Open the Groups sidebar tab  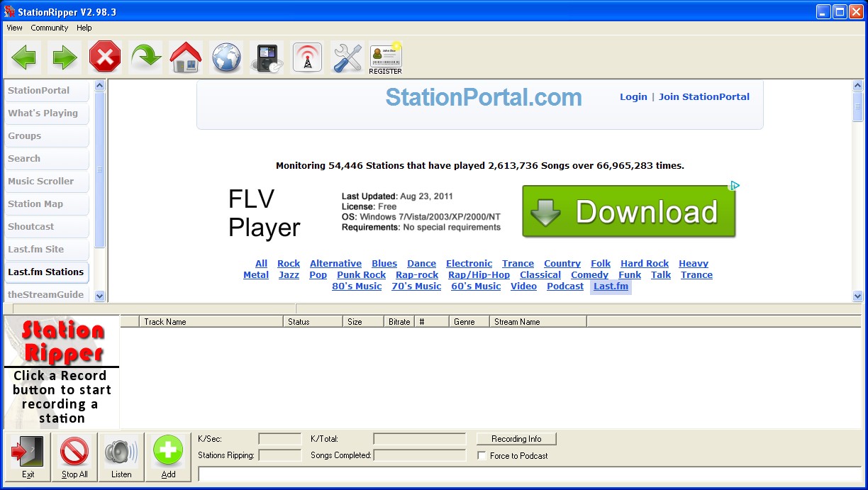tap(47, 136)
